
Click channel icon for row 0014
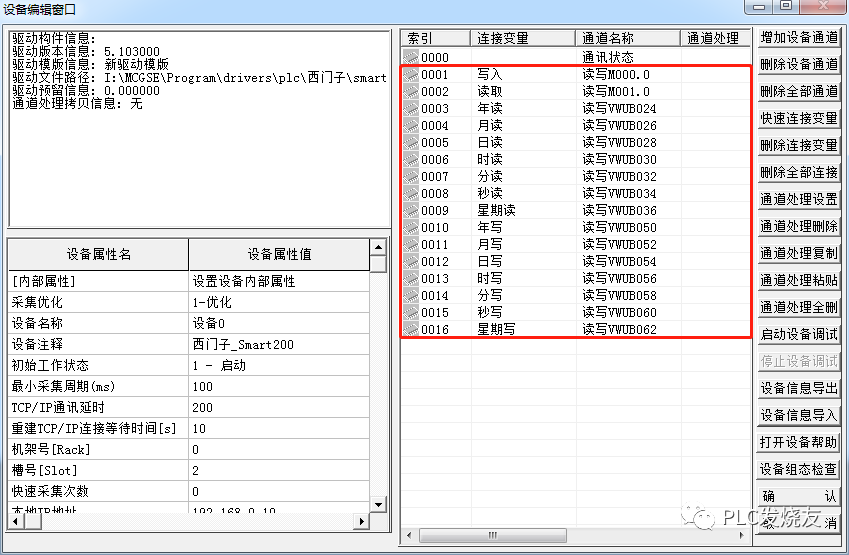point(411,295)
